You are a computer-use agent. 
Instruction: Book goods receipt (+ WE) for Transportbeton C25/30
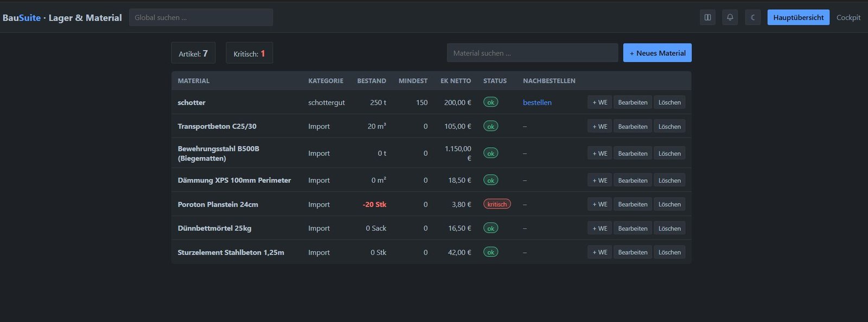tap(600, 127)
